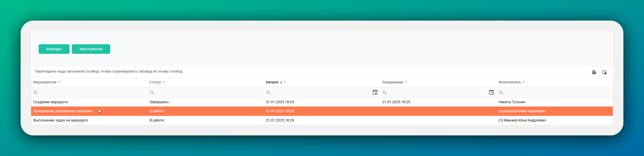Open filter menu for Исполнитель column
Viewport: 644px width, 156px height.
524,82
